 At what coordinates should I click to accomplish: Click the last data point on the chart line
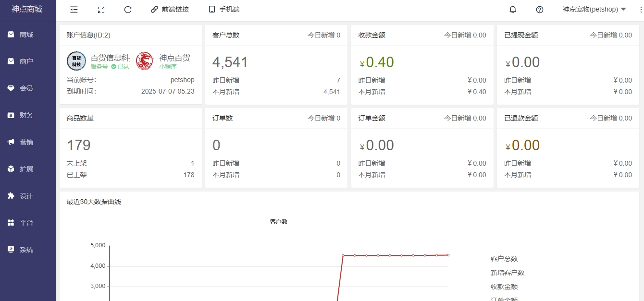[x=448, y=255]
